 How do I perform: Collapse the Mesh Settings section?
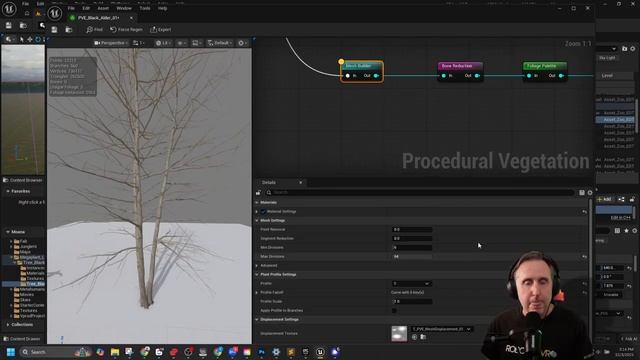(x=257, y=220)
